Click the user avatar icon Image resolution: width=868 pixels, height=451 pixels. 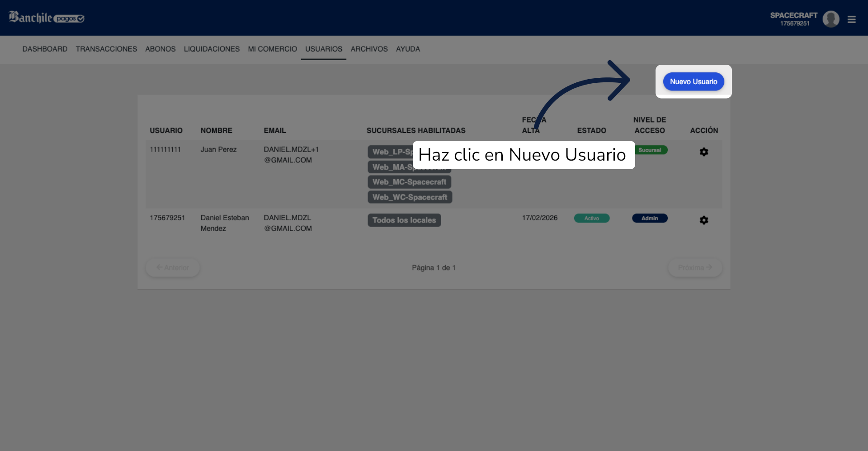pyautogui.click(x=831, y=19)
